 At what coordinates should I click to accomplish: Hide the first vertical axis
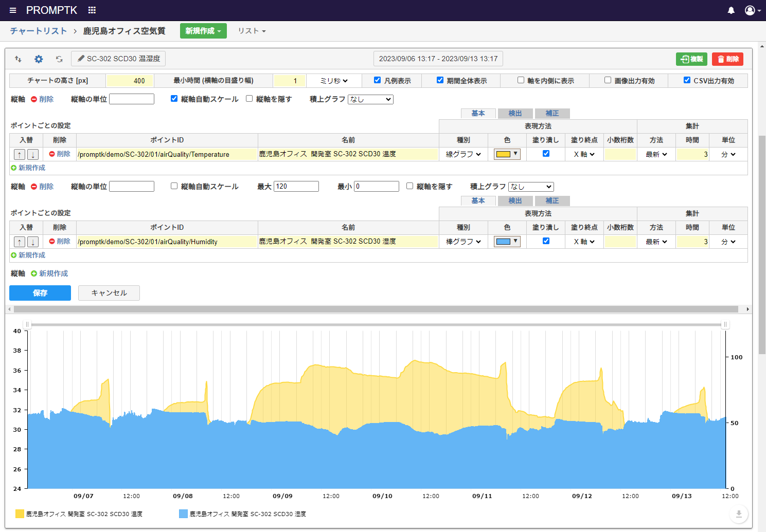249,99
